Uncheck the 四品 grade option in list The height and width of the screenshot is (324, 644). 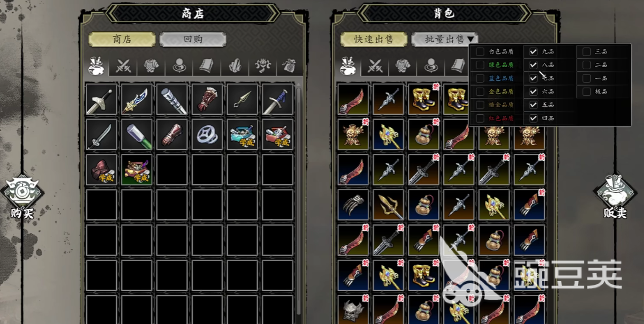pyautogui.click(x=534, y=118)
